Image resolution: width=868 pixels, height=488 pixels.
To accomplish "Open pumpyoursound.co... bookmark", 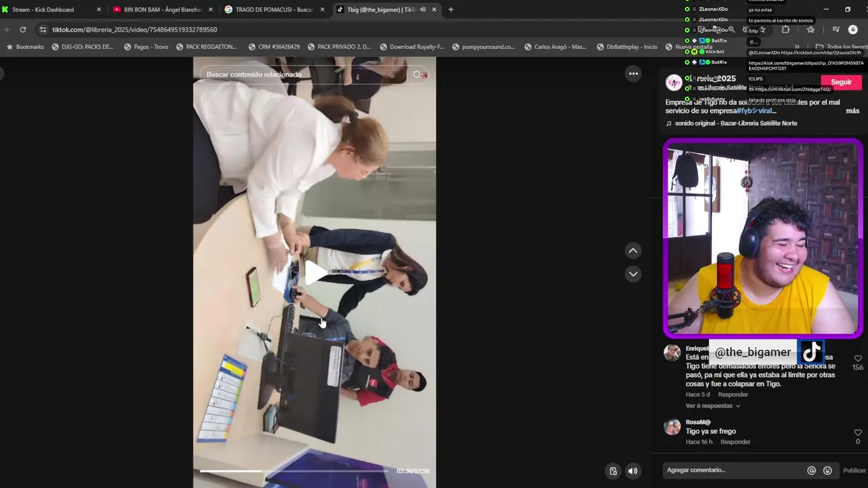I will click(x=484, y=47).
